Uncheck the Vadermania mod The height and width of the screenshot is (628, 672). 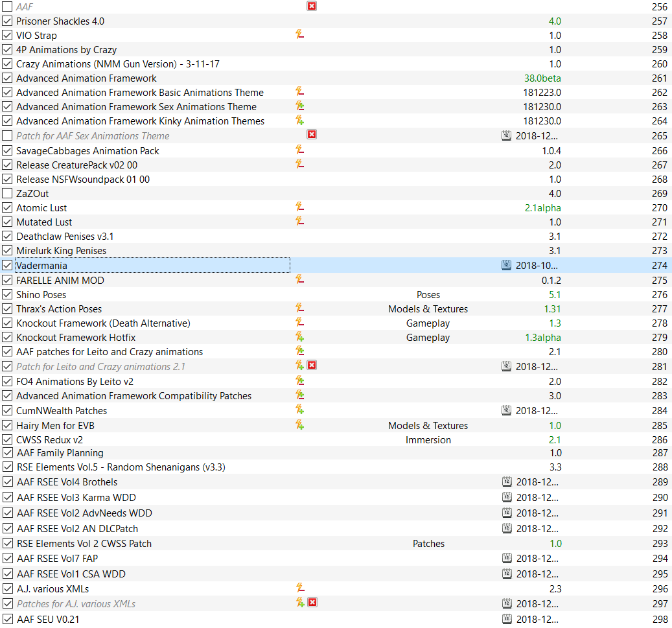coord(7,265)
